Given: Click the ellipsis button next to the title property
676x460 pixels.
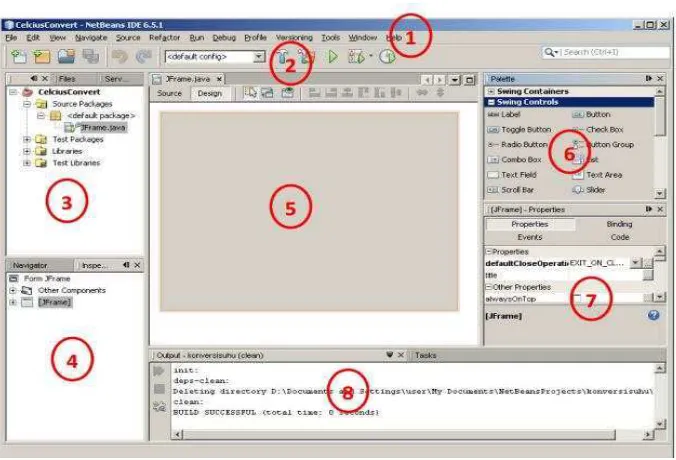Looking at the screenshot, I should tap(648, 275).
